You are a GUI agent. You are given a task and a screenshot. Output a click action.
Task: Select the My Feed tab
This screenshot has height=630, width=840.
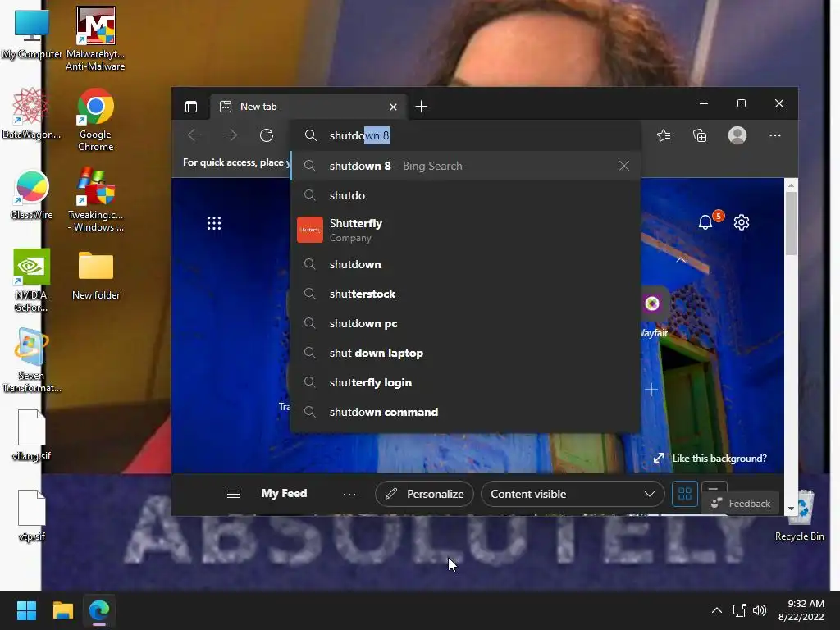click(284, 493)
